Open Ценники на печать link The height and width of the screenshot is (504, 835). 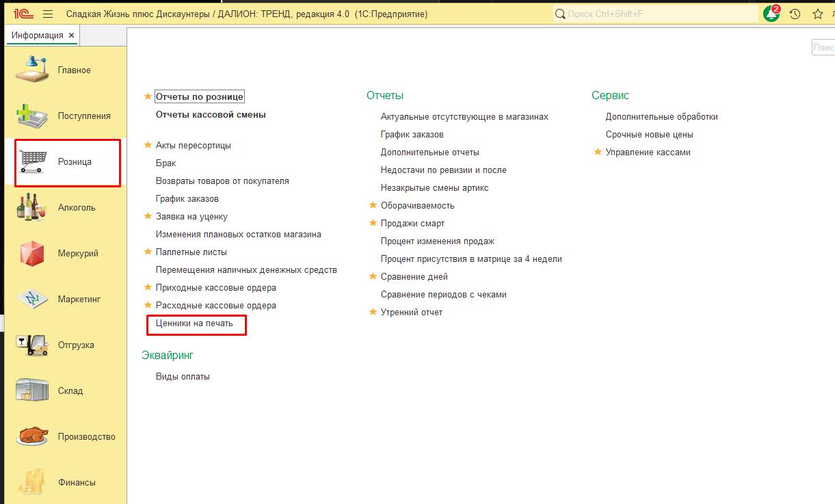pyautogui.click(x=194, y=323)
